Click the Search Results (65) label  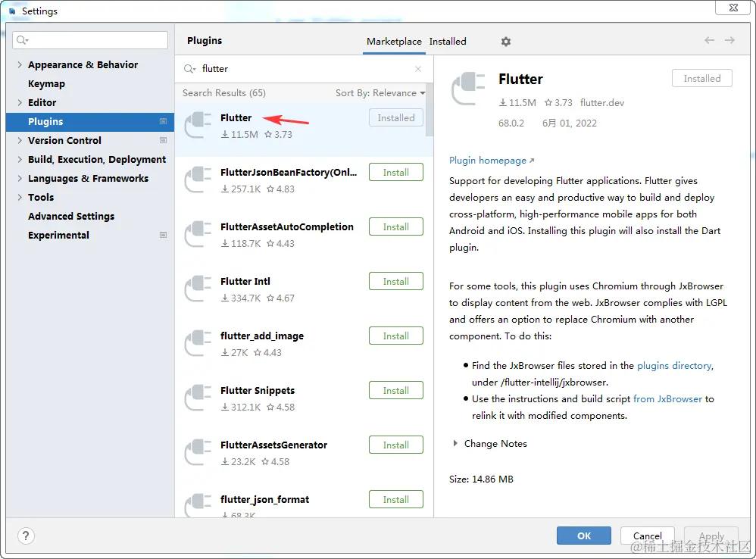click(223, 93)
